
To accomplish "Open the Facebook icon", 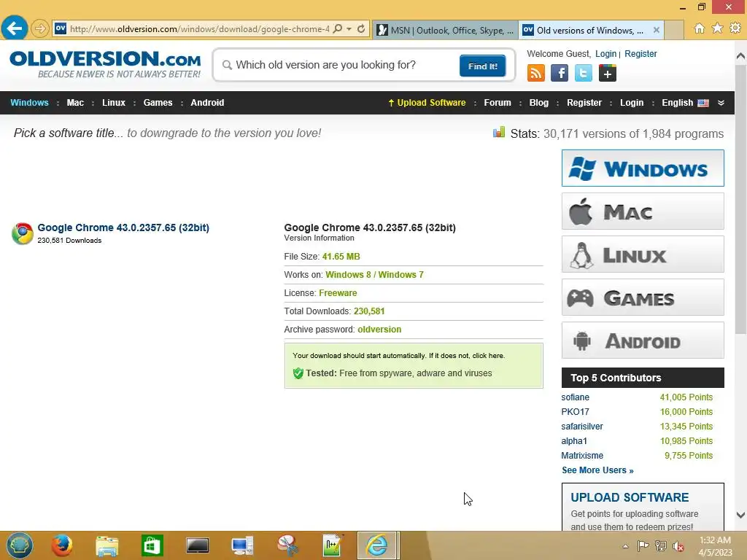I will tap(560, 74).
